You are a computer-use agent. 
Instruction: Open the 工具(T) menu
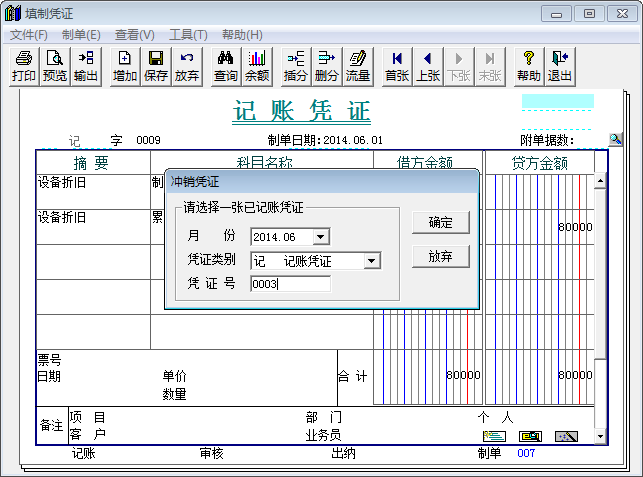pyautogui.click(x=188, y=35)
